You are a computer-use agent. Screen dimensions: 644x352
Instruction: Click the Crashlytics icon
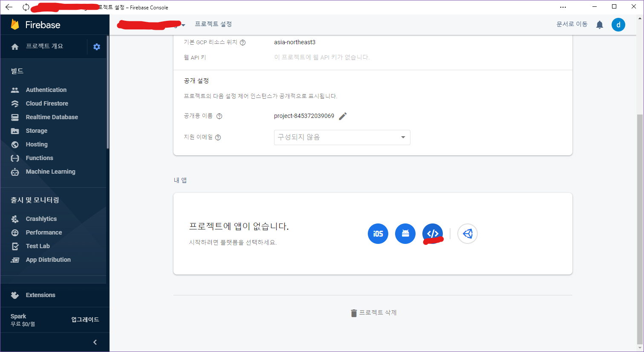(x=15, y=219)
